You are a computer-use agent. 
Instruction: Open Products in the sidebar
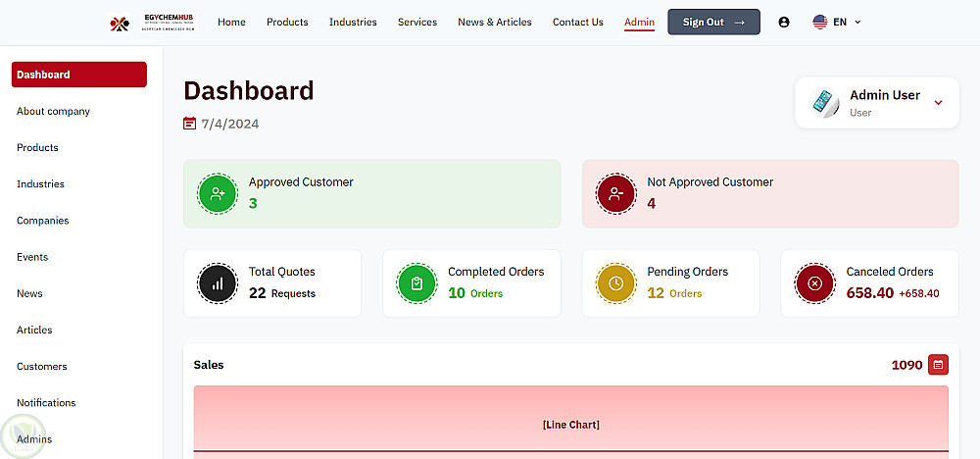coord(37,147)
